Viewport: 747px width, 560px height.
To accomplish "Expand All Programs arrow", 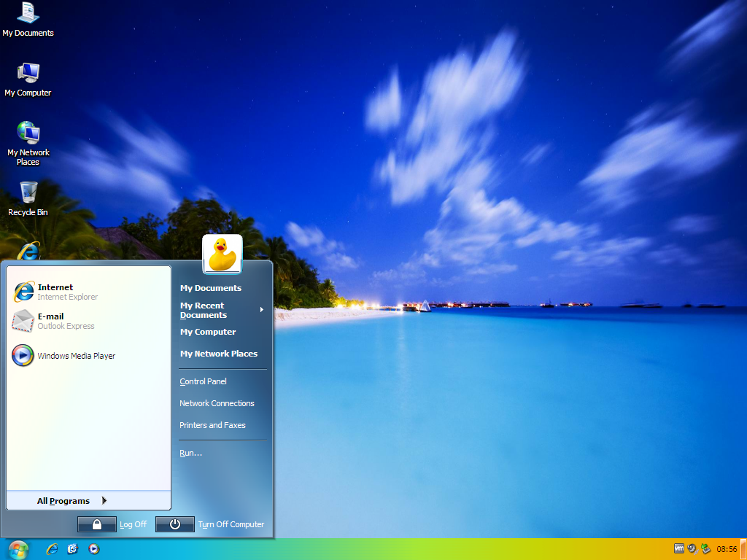I will point(104,500).
